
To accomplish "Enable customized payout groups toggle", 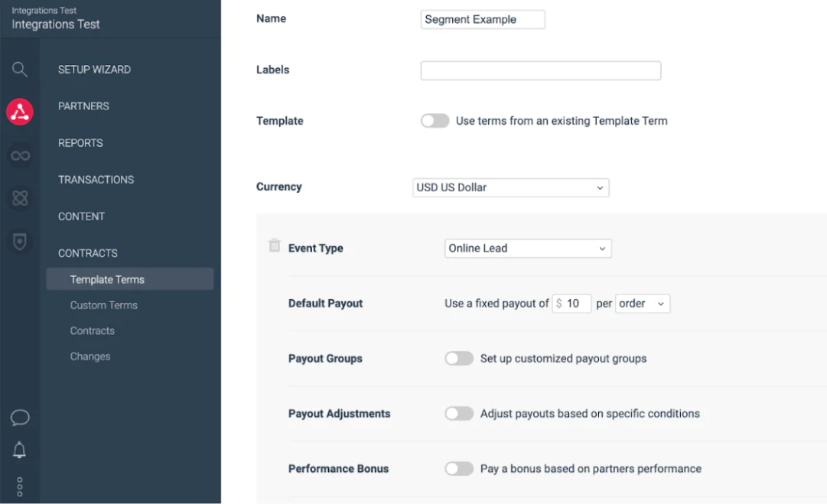I will coord(459,358).
